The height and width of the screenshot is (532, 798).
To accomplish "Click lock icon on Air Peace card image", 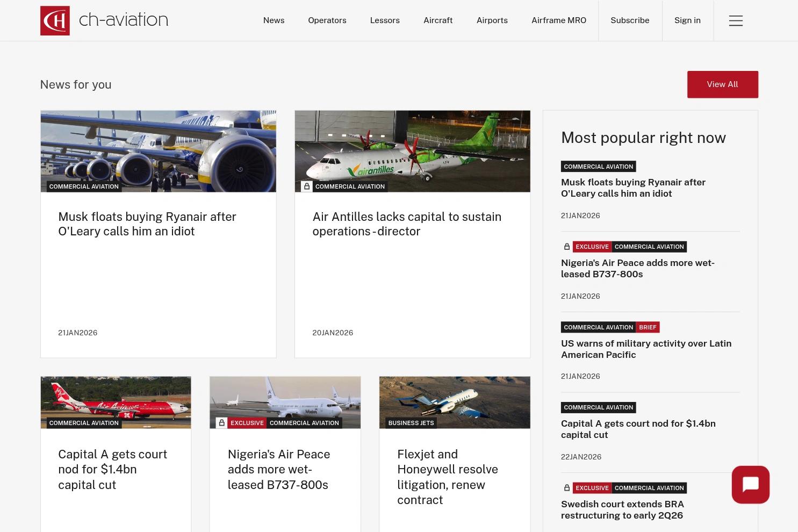I will tap(221, 423).
